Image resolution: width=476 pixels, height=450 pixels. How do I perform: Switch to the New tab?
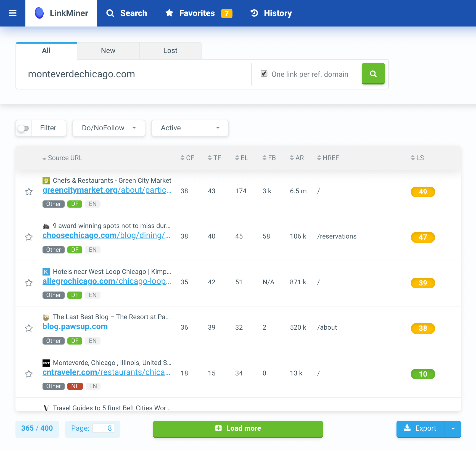pos(108,51)
